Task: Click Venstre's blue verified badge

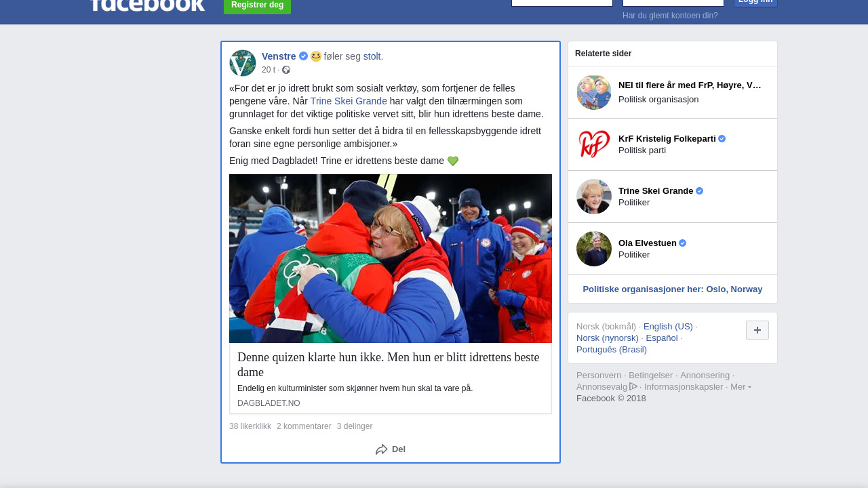Action: 303,56
